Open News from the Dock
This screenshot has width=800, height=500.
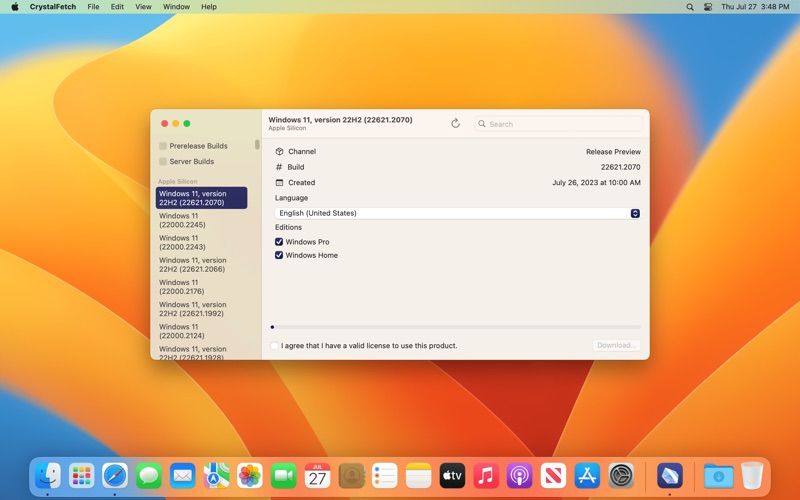tap(554, 476)
